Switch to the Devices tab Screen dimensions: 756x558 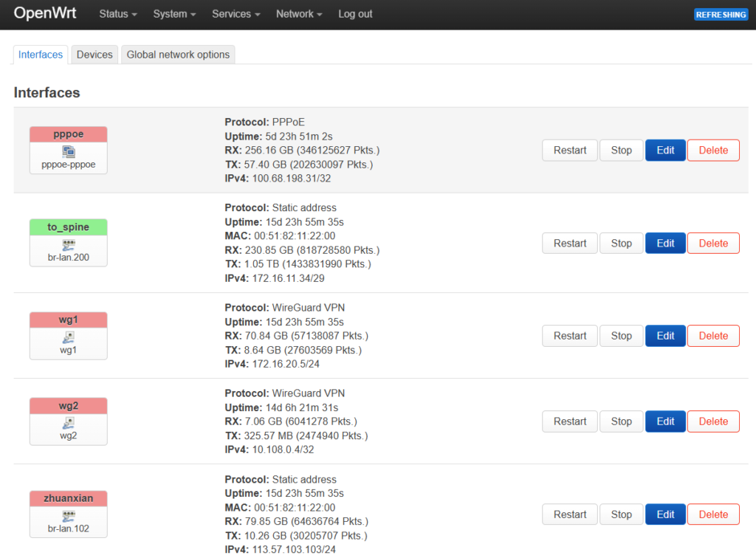point(94,55)
